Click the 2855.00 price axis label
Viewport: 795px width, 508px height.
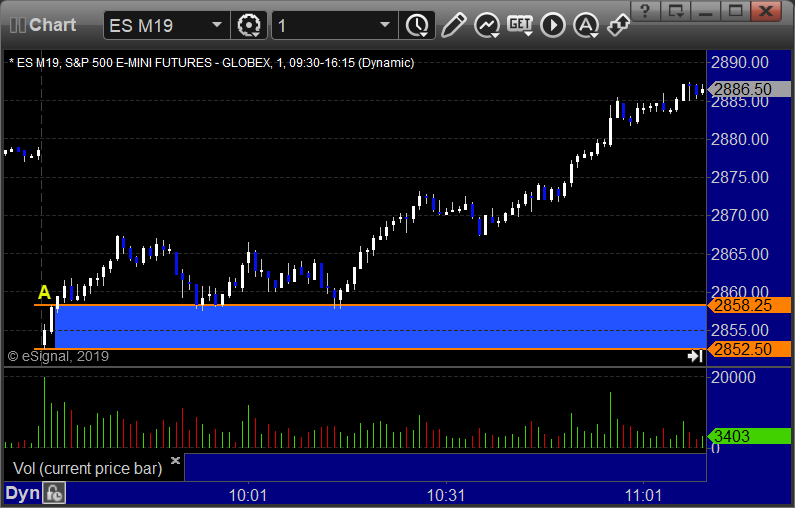(740, 331)
